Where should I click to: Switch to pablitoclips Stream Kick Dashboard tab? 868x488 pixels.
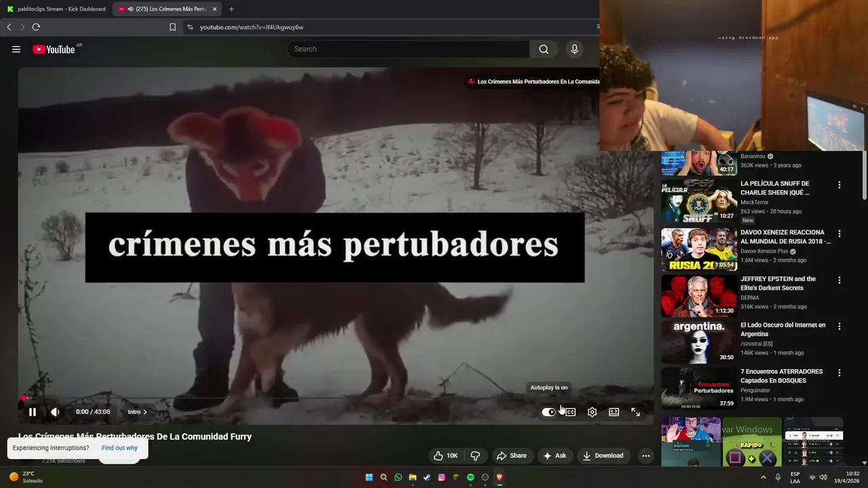click(56, 9)
